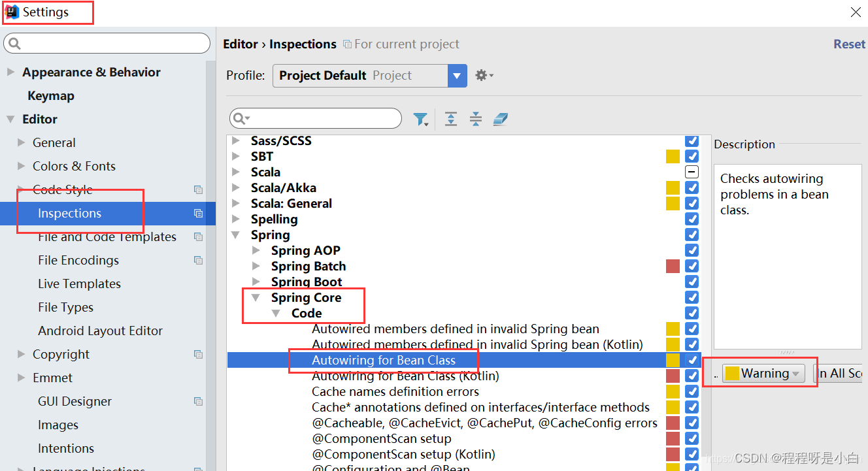This screenshot has height=471, width=868.
Task: Expand the Appearance & Behavior section
Action: click(x=10, y=73)
